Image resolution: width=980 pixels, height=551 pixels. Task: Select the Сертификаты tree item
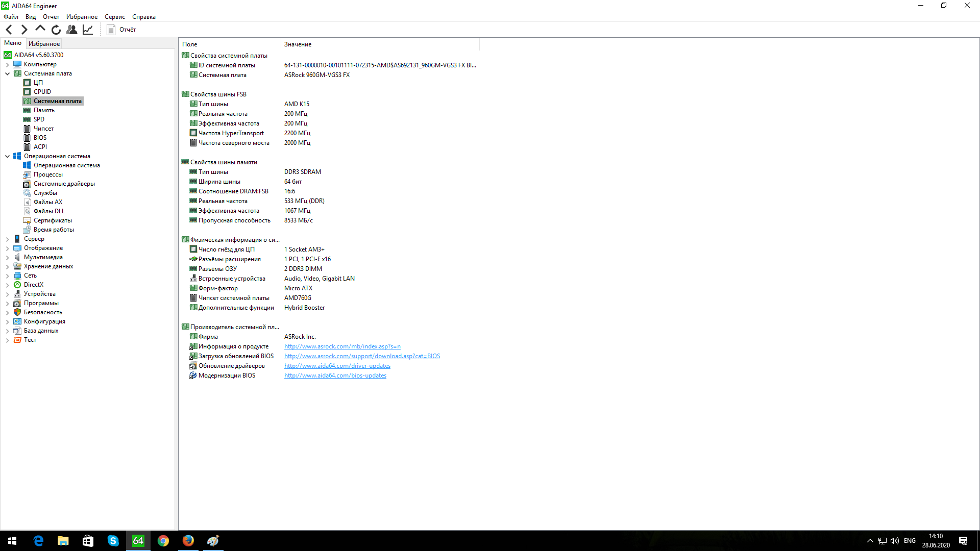[x=53, y=220]
